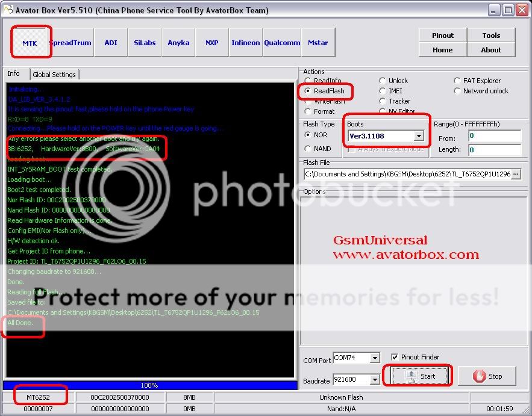Select the ReadFlash action

coord(324,91)
